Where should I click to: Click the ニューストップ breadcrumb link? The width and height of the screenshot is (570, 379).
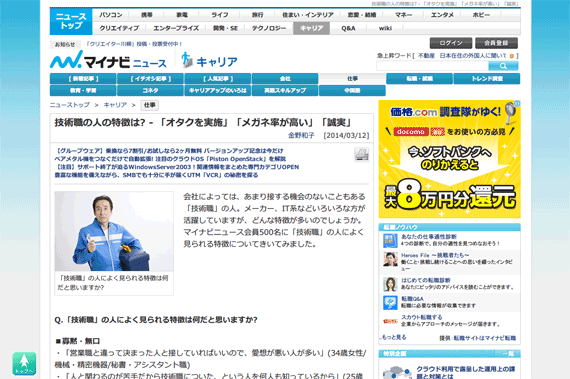[x=69, y=105]
